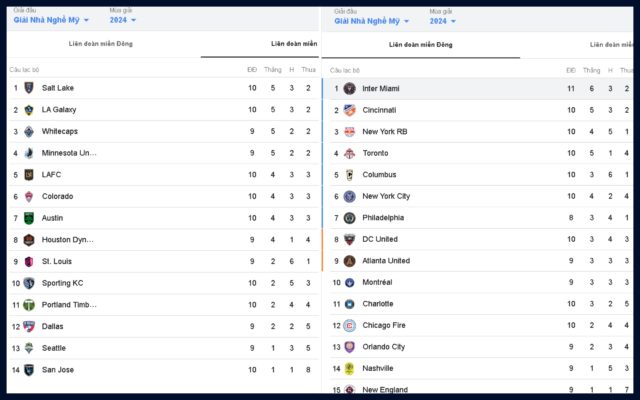Click the left Thắng column header

coord(273,70)
